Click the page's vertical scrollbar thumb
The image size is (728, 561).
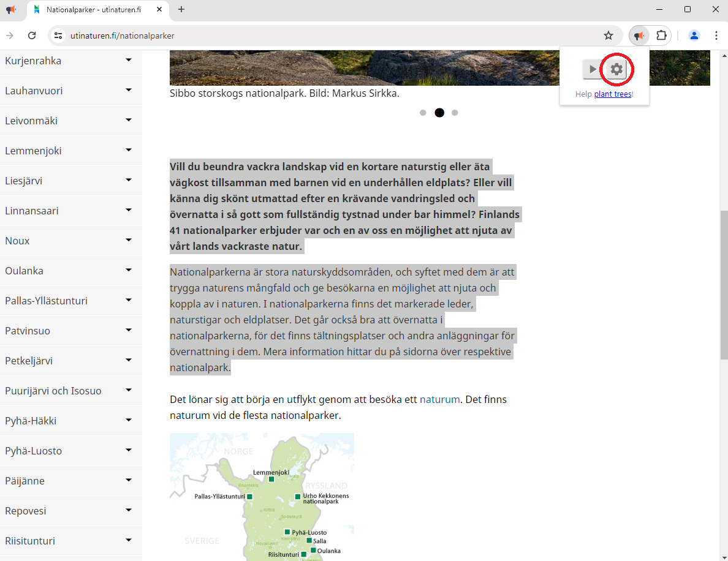coord(724,284)
